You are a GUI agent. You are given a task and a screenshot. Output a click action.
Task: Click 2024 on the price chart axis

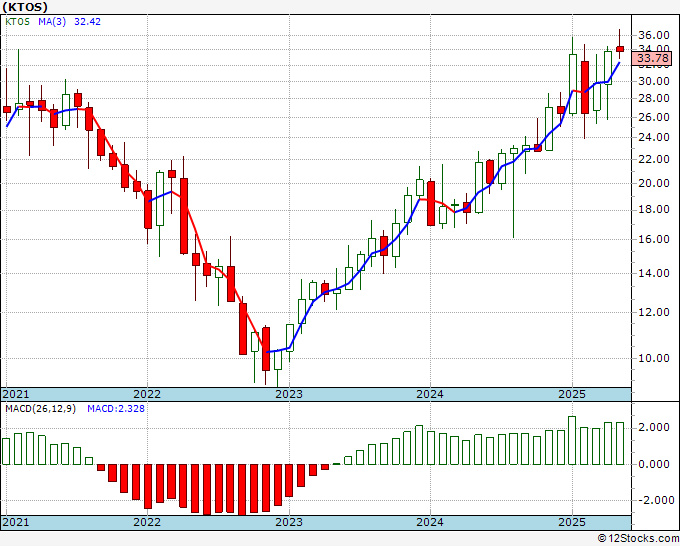click(430, 394)
